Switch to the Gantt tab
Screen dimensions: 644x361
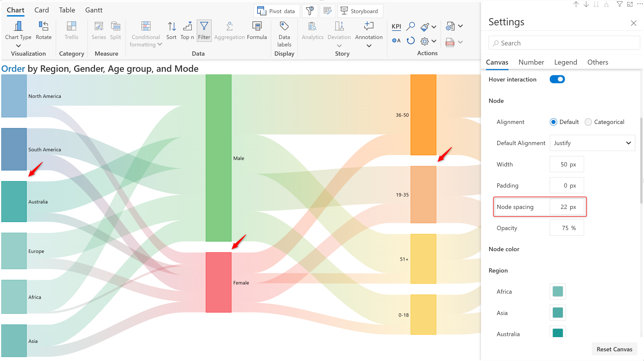click(x=94, y=10)
